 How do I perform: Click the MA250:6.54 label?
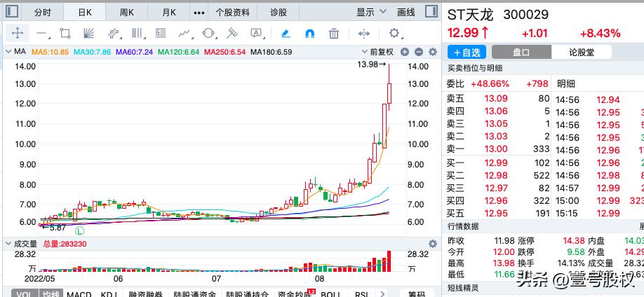225,52
